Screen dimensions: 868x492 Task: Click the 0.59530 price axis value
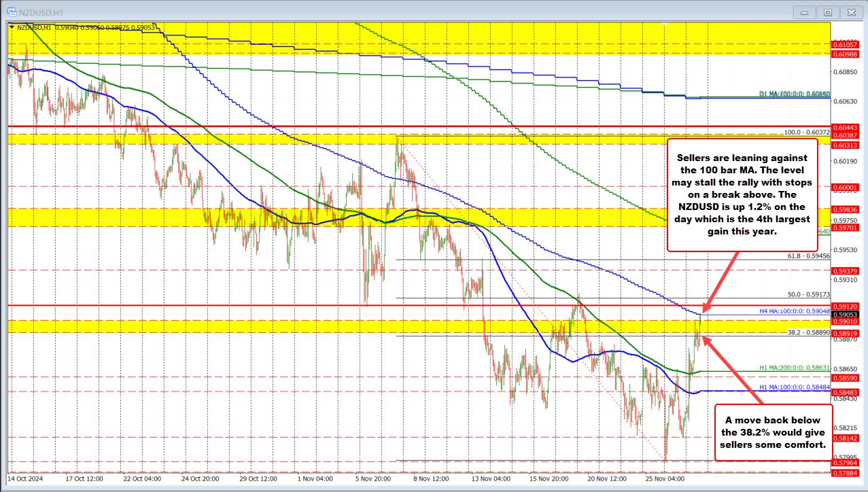[x=844, y=250]
